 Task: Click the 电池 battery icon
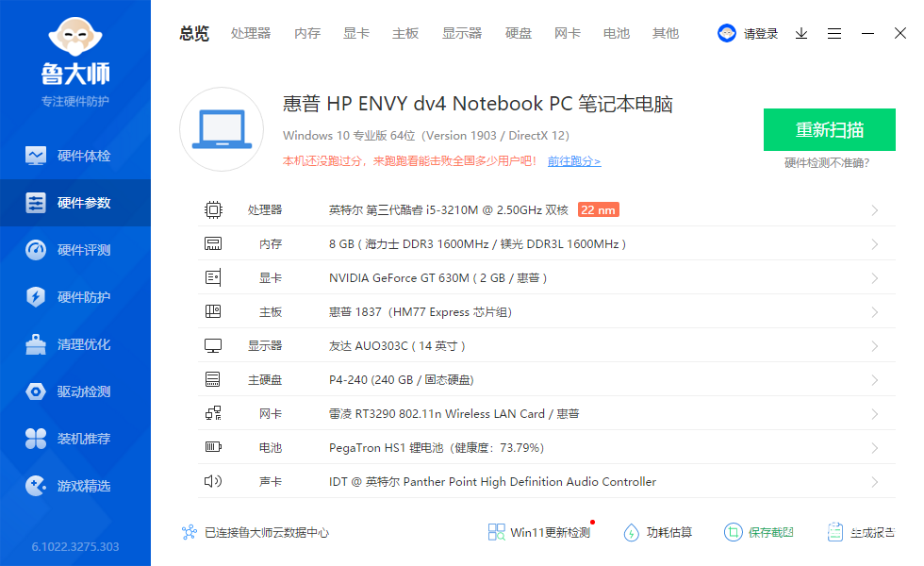point(213,447)
